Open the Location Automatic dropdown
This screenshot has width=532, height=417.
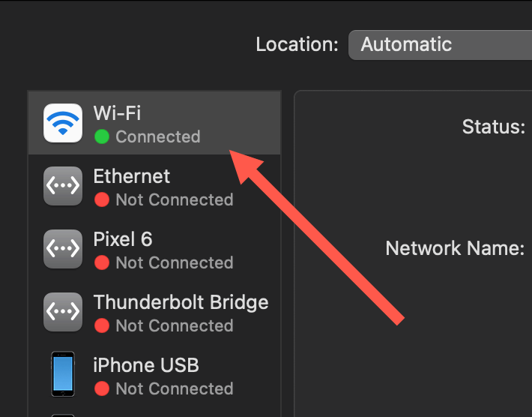(x=440, y=45)
